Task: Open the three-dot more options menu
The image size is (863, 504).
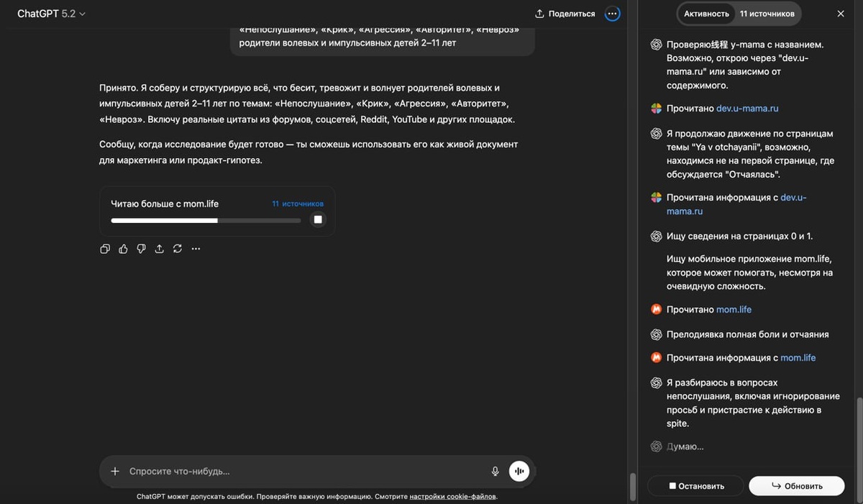Action: (612, 14)
